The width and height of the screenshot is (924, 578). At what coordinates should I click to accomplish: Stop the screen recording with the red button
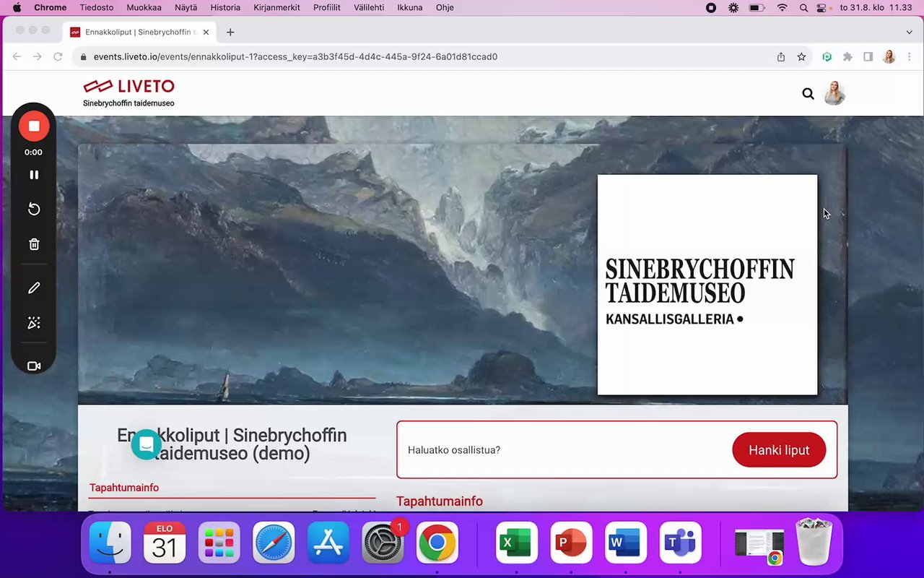tap(34, 126)
